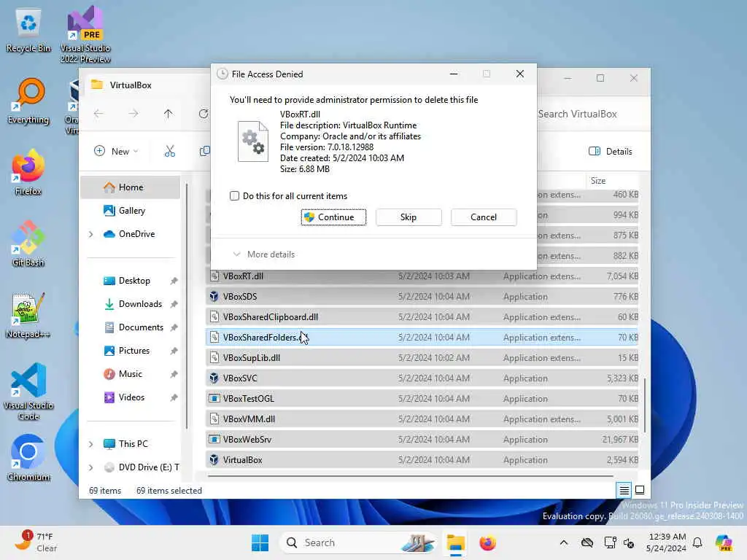Select the VBoxSDS application file
The image size is (747, 560).
pos(422,296)
